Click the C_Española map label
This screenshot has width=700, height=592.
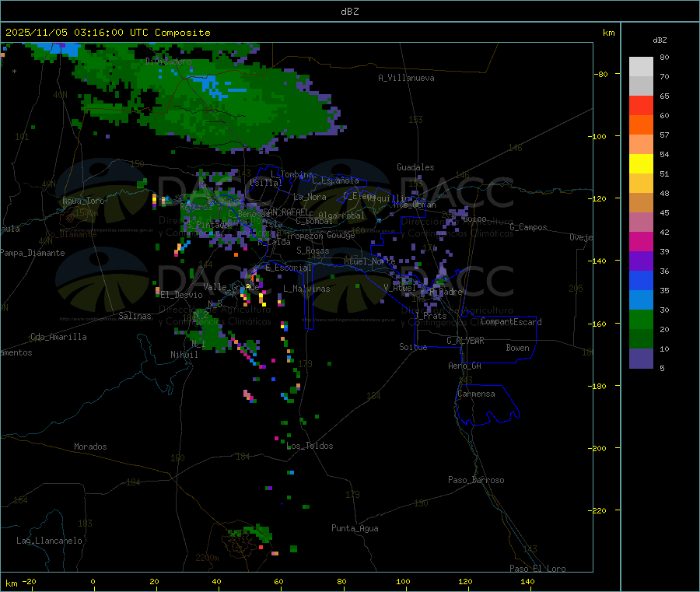(x=335, y=180)
